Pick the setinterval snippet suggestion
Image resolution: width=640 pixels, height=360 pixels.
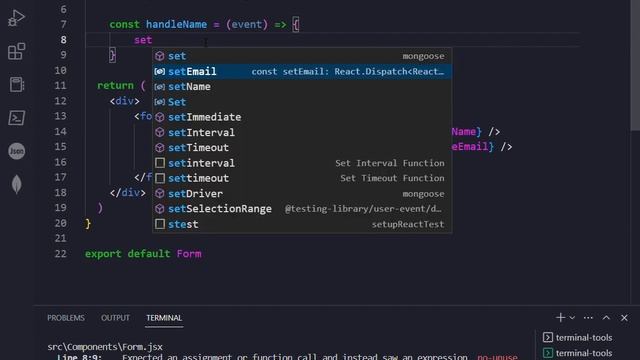pos(302,163)
